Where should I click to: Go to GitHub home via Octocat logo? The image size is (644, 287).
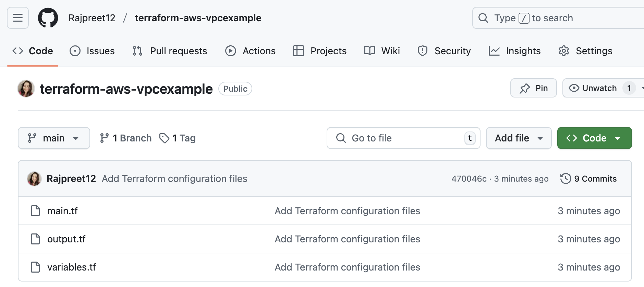pyautogui.click(x=48, y=18)
